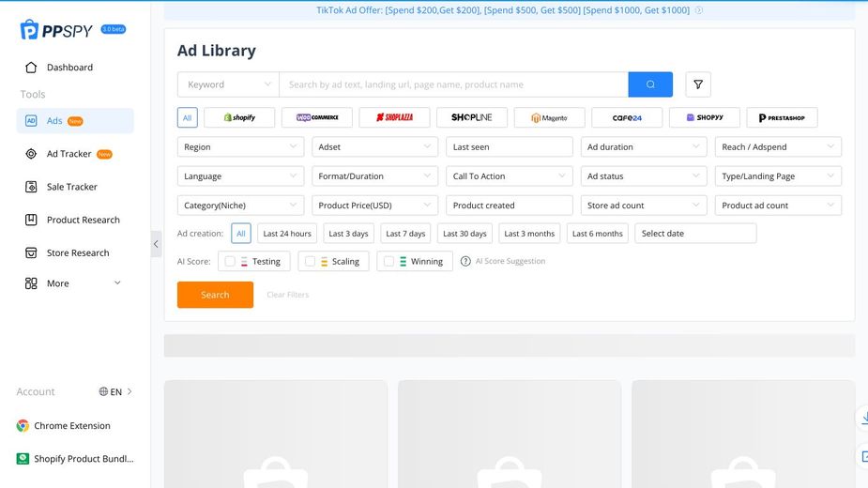Expand the Keyword search type dropdown
Screen dimensions: 868x488
[228, 84]
